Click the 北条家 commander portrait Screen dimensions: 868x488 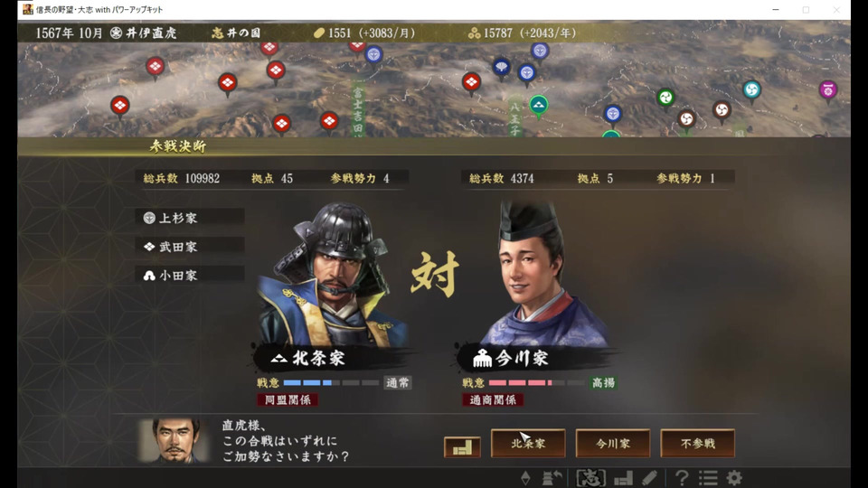coord(332,275)
